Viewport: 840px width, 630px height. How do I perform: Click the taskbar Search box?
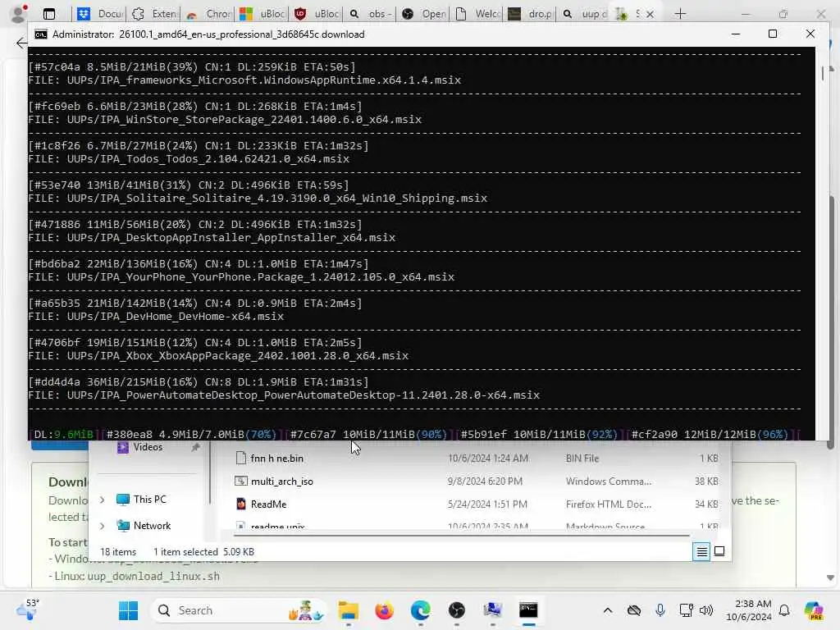240,610
